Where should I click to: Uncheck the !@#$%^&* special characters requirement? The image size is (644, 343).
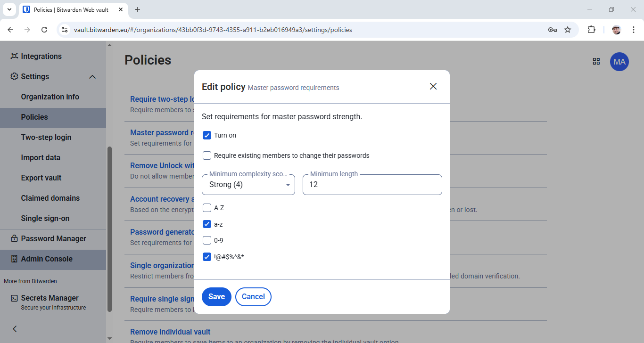click(x=206, y=257)
